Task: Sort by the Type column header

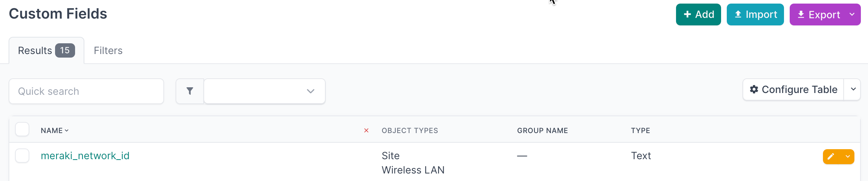Action: 640,131
